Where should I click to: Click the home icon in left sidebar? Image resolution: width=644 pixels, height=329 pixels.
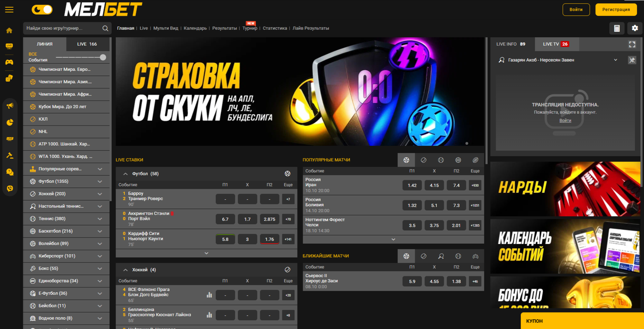(x=9, y=30)
